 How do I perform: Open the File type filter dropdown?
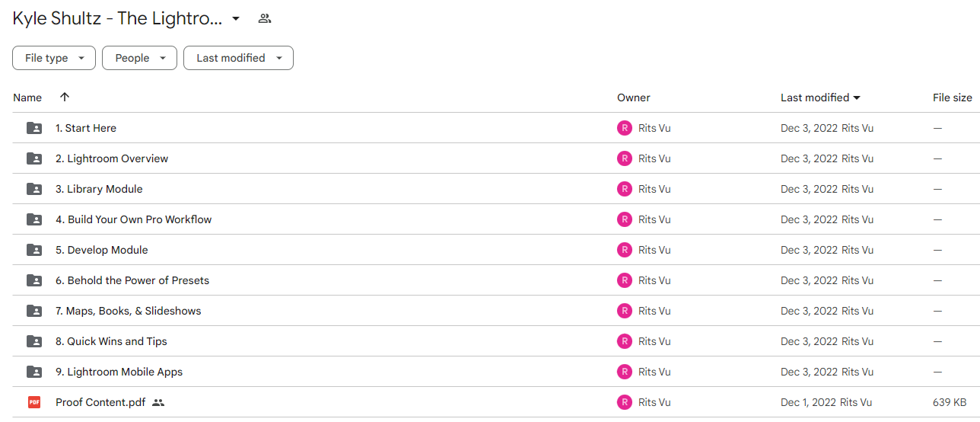click(54, 58)
